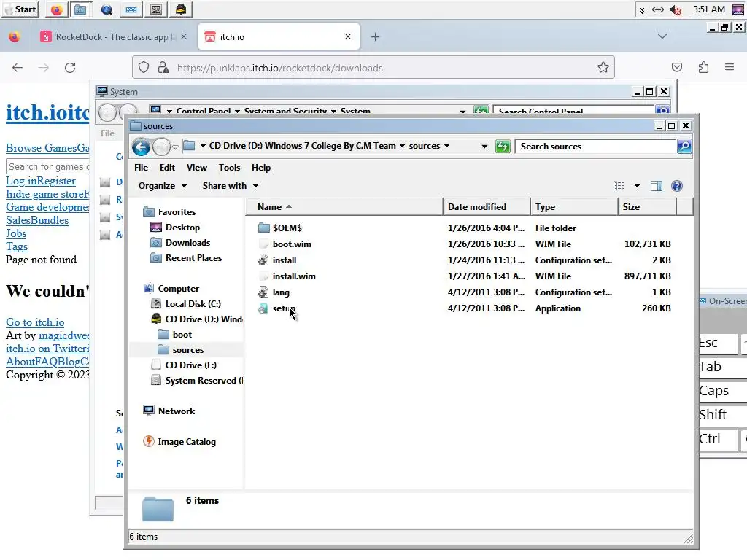Screen dimensions: 747x560
Task: Sort by the Name column header
Action: 344,207
